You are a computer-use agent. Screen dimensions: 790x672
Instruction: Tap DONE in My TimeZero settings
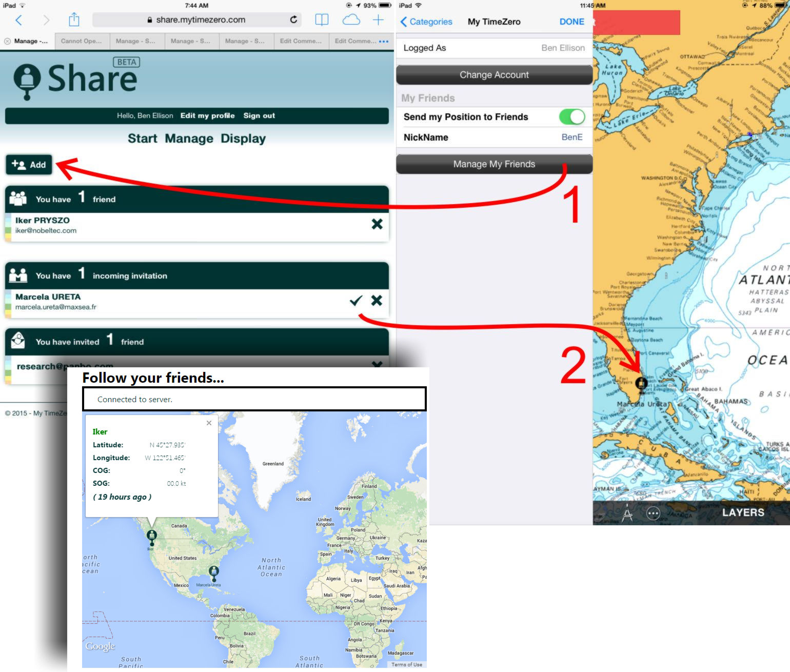tap(572, 22)
